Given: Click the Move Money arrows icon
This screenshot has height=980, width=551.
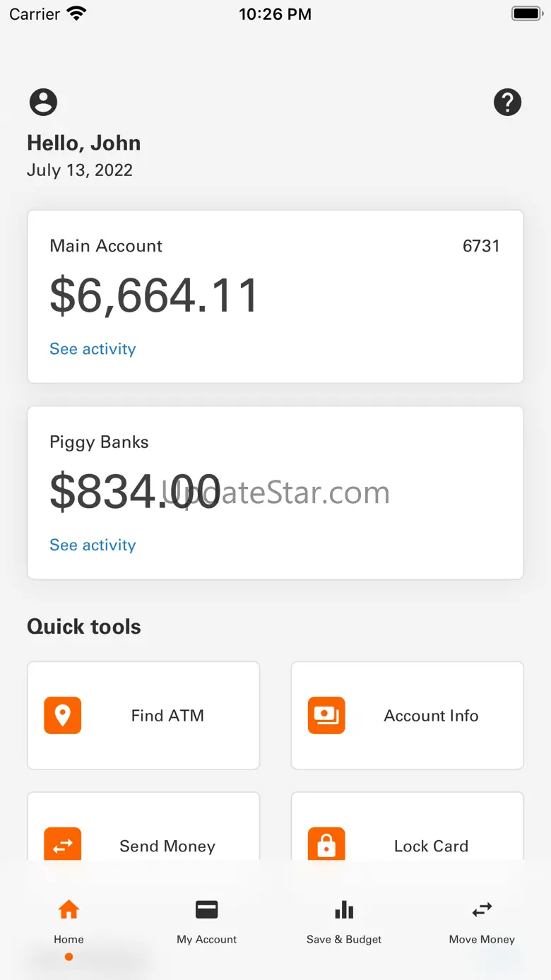Looking at the screenshot, I should pyautogui.click(x=482, y=909).
